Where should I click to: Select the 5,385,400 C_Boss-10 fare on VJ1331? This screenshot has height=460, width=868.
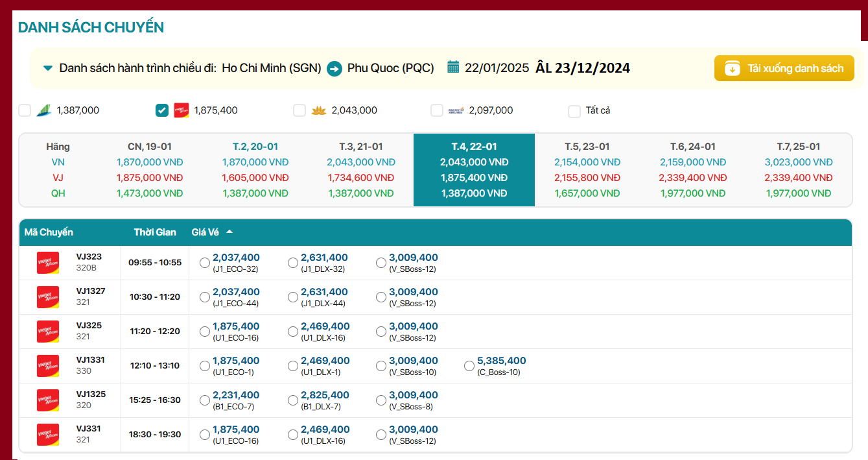click(x=469, y=366)
